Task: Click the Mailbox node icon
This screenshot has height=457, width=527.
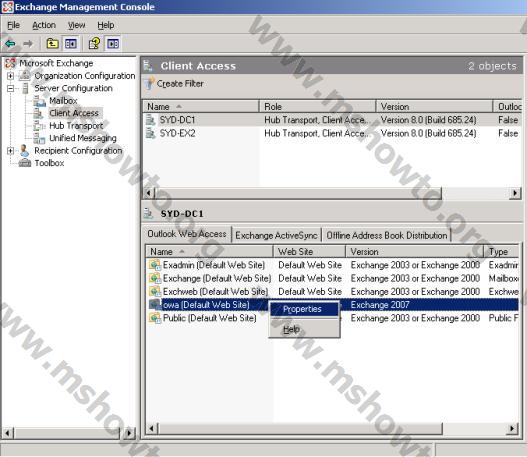Action: pos(40,101)
